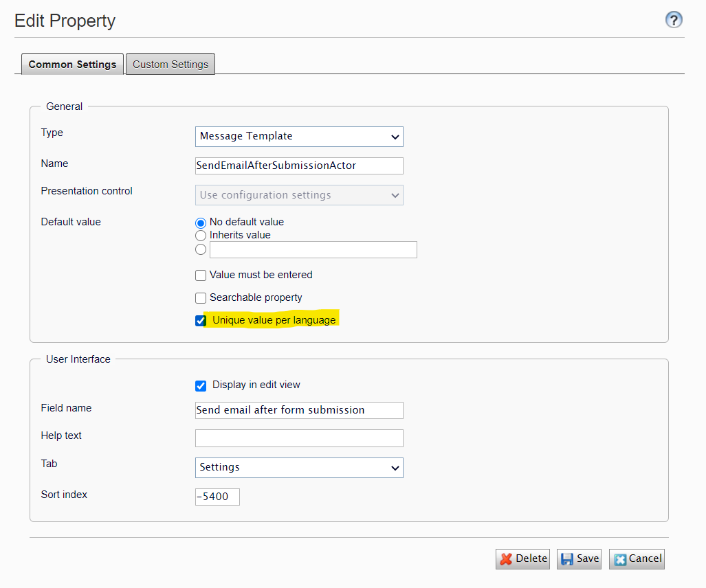The image size is (706, 588).
Task: Select the No default value radio button
Action: (x=201, y=223)
